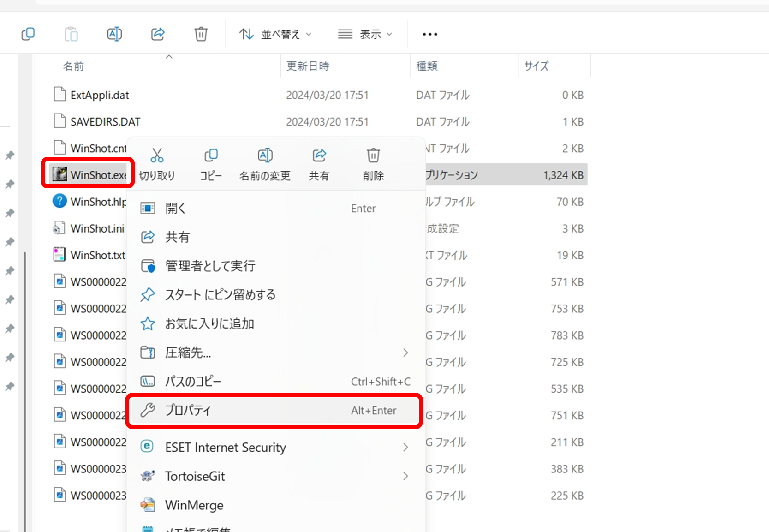Open the 表示 view dropdown
The image size is (769, 532).
click(x=365, y=33)
